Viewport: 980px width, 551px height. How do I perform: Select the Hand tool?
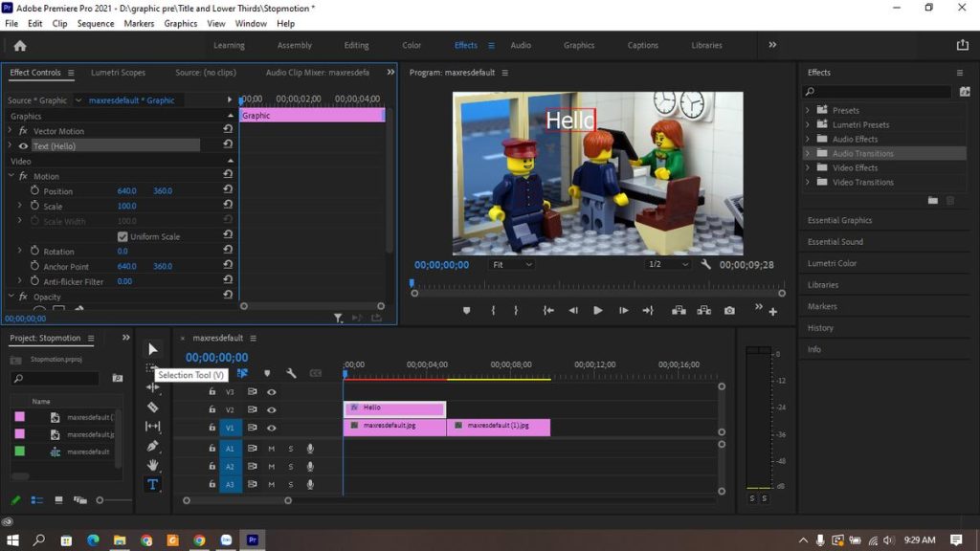click(x=152, y=466)
